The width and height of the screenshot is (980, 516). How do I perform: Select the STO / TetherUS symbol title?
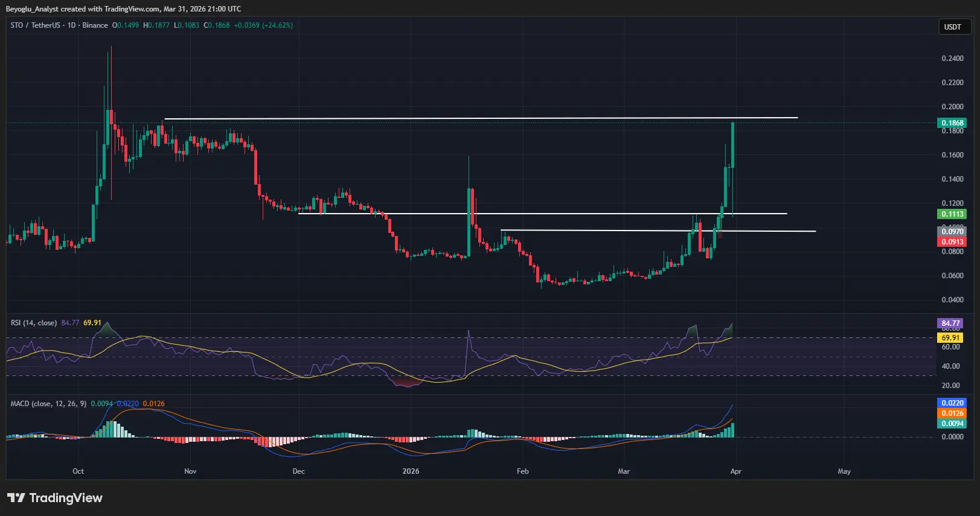pos(36,25)
